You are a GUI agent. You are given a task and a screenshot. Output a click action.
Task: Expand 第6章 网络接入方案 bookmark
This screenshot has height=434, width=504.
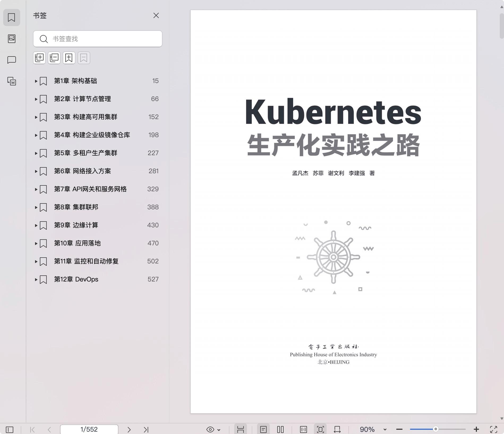[36, 171]
